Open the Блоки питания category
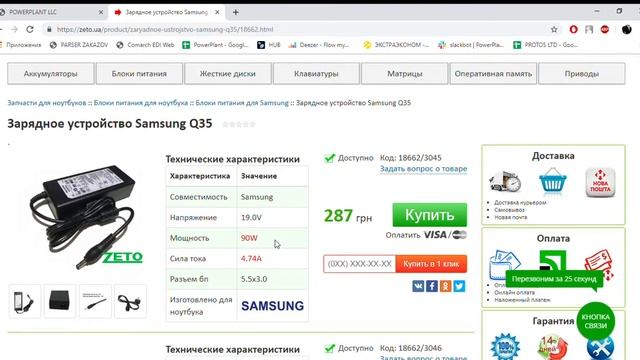This screenshot has width=640, height=360. [139, 73]
